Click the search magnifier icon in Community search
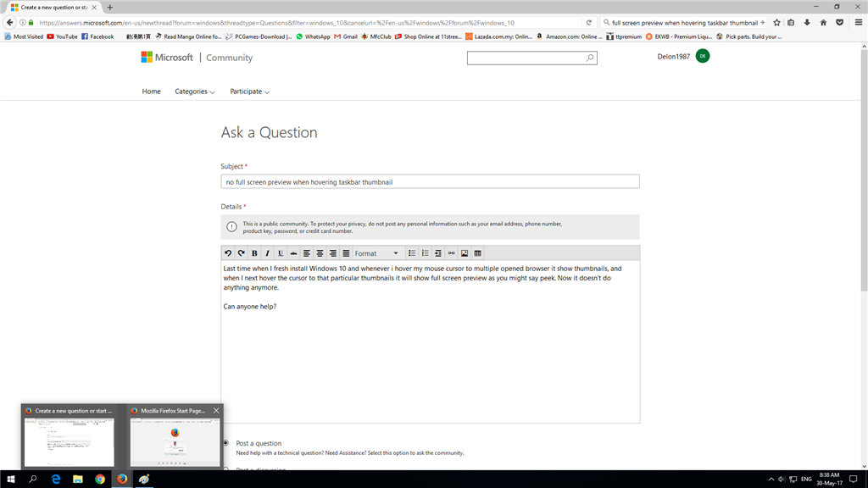Screen dimensions: 868x488 click(590, 58)
